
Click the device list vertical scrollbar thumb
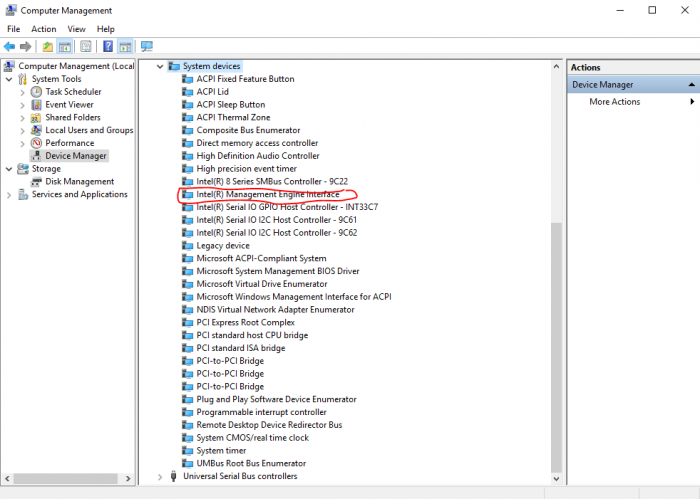click(x=556, y=347)
